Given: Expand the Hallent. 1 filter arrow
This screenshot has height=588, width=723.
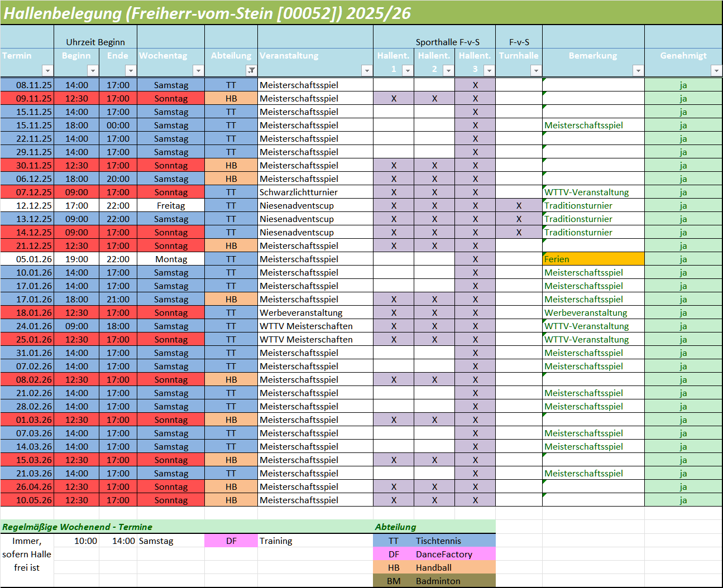Looking at the screenshot, I should [x=408, y=70].
